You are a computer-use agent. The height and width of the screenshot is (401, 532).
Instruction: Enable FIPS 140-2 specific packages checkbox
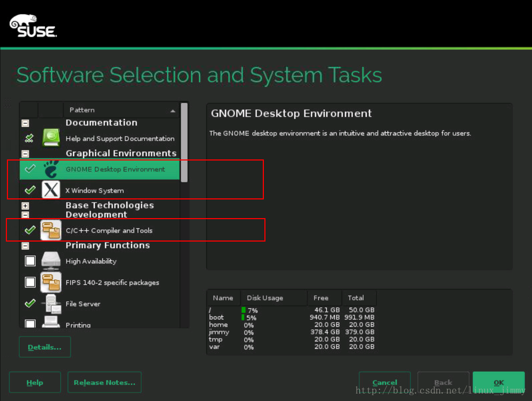click(x=30, y=282)
